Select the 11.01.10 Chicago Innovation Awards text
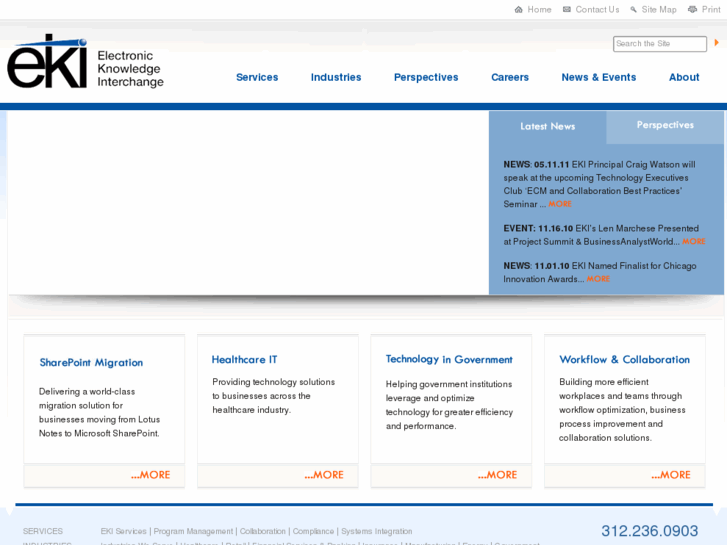The height and width of the screenshot is (545, 727). (600, 273)
